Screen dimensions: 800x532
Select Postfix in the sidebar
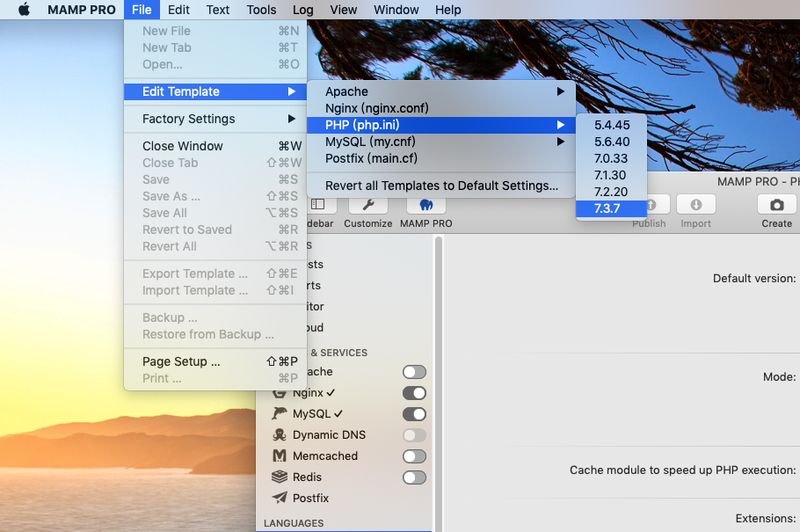310,499
